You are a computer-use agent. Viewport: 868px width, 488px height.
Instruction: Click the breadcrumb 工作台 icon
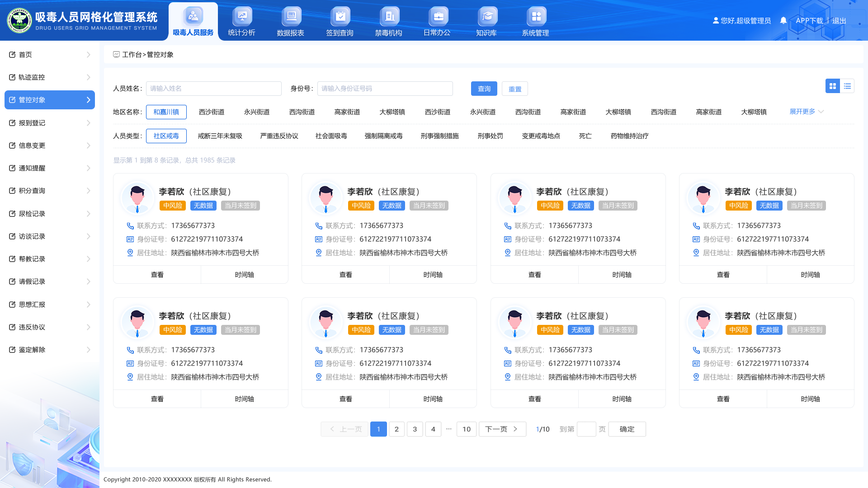click(116, 54)
